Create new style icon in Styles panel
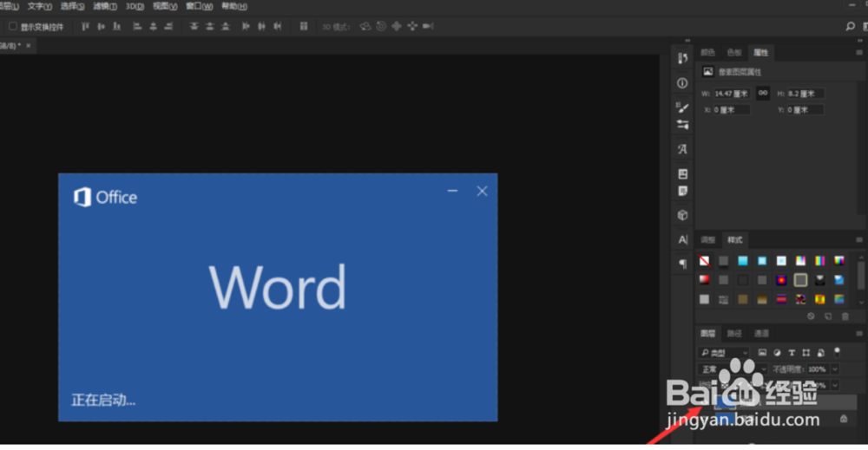Viewport: 868px width, 450px height. point(828,316)
